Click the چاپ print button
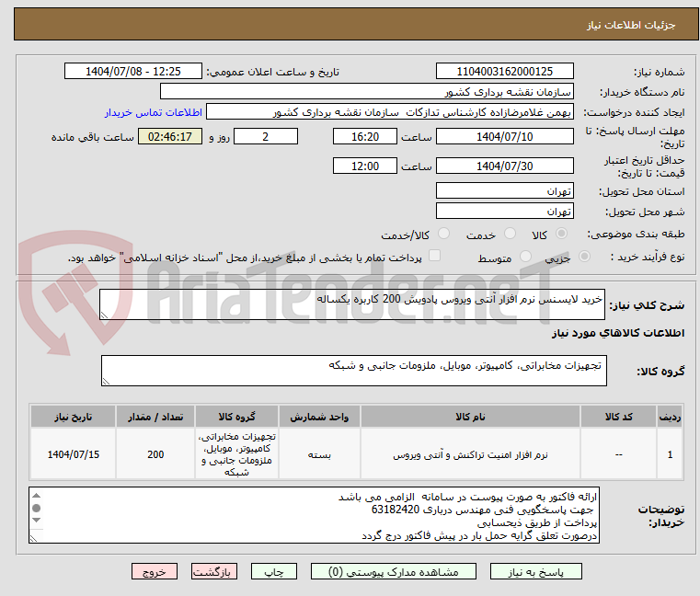The width and height of the screenshot is (700, 596). point(274,571)
